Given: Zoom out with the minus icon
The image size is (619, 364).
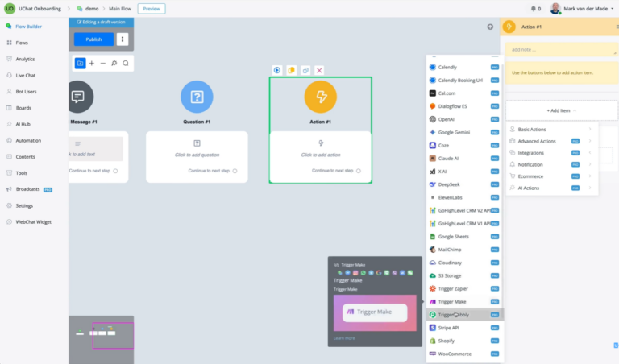Looking at the screenshot, I should point(102,63).
